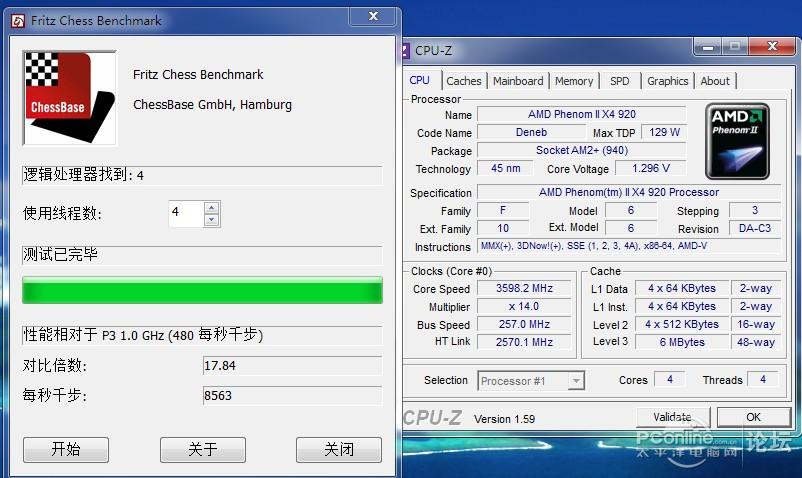The width and height of the screenshot is (802, 478).
Task: Click the Revision value DA-C3
Action: click(x=754, y=228)
